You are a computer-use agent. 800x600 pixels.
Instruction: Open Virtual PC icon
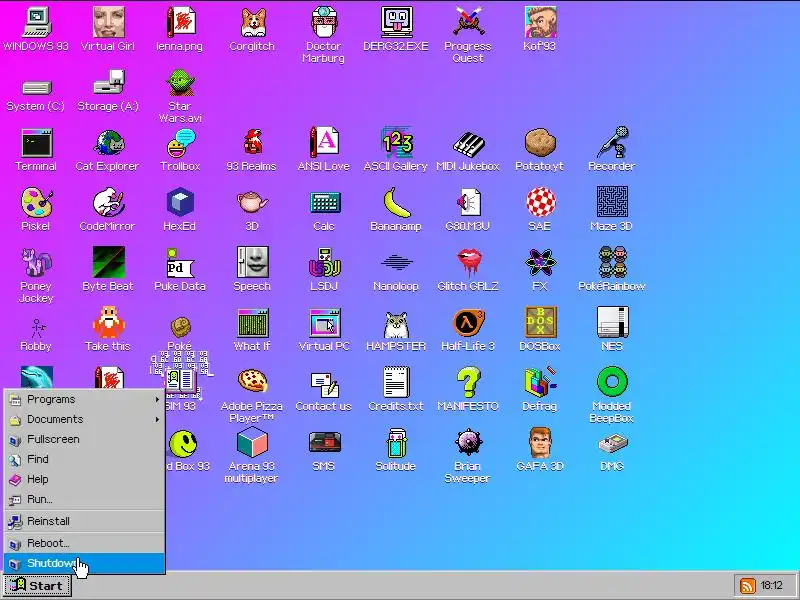point(323,322)
